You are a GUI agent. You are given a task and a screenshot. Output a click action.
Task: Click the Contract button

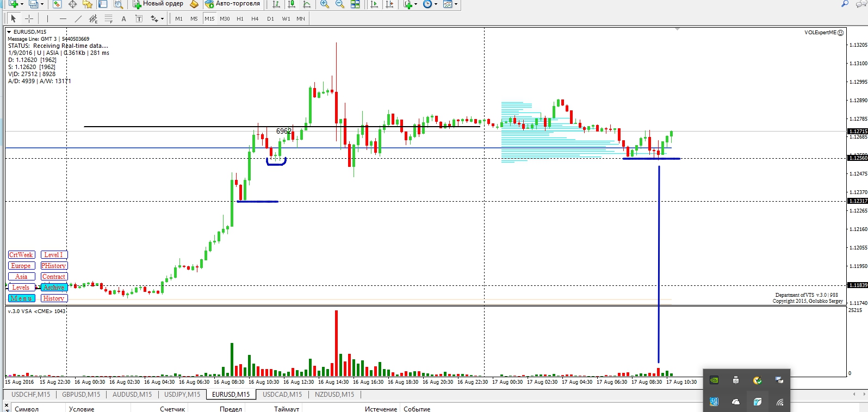tap(54, 277)
